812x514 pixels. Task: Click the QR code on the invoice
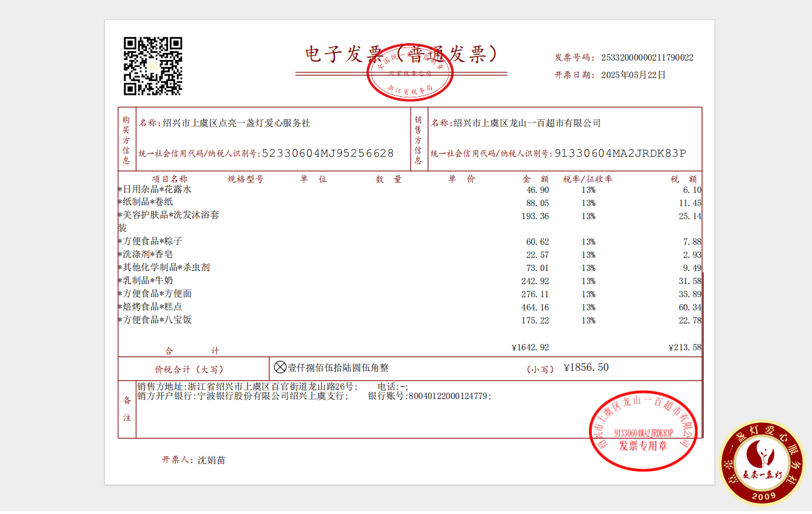click(x=153, y=66)
